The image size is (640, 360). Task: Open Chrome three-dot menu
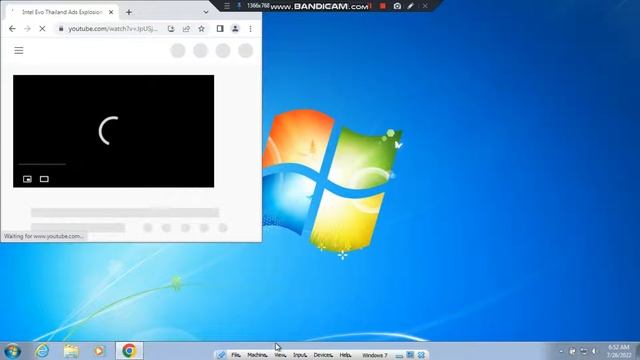[x=250, y=29]
